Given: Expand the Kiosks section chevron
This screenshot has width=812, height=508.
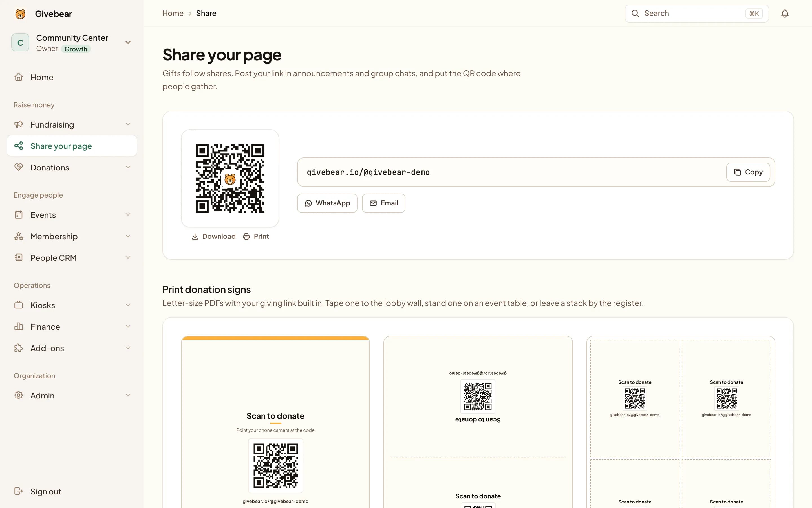Looking at the screenshot, I should click(128, 305).
